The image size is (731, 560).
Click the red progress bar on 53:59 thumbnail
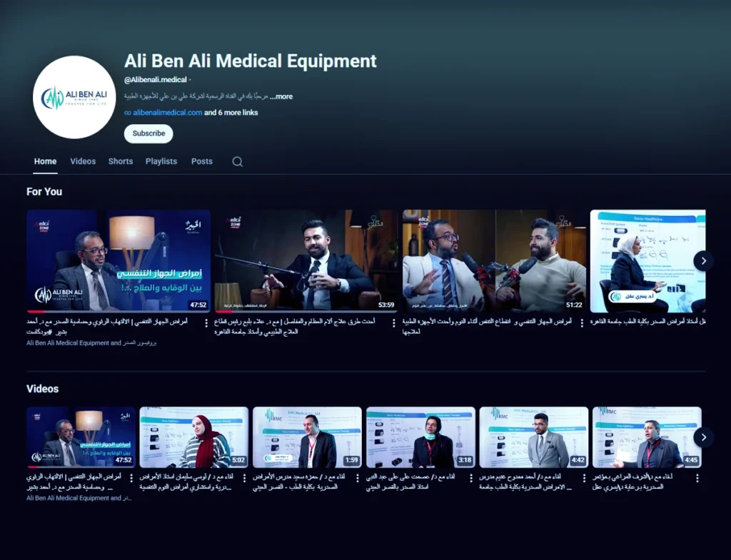click(224, 311)
